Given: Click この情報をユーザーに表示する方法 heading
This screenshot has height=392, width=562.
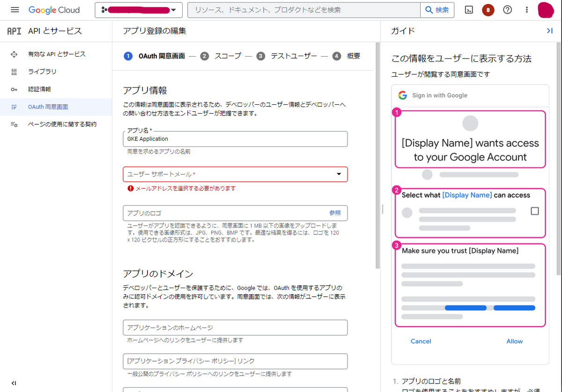Looking at the screenshot, I should pyautogui.click(x=461, y=58).
